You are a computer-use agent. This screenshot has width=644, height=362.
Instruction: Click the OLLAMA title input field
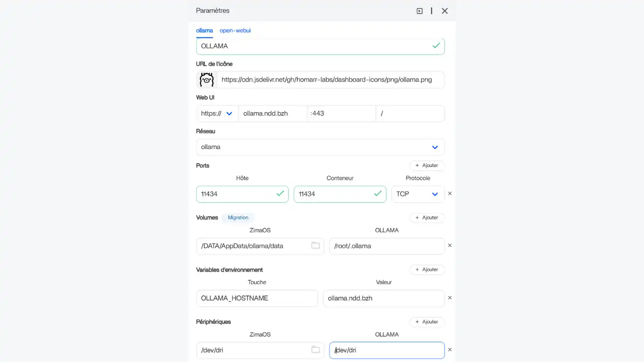[x=320, y=46]
